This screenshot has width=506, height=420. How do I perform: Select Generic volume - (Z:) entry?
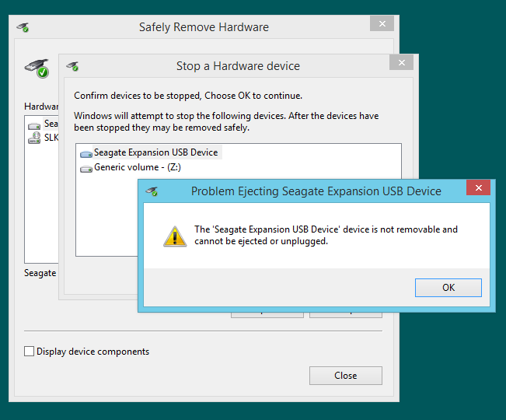[138, 167]
